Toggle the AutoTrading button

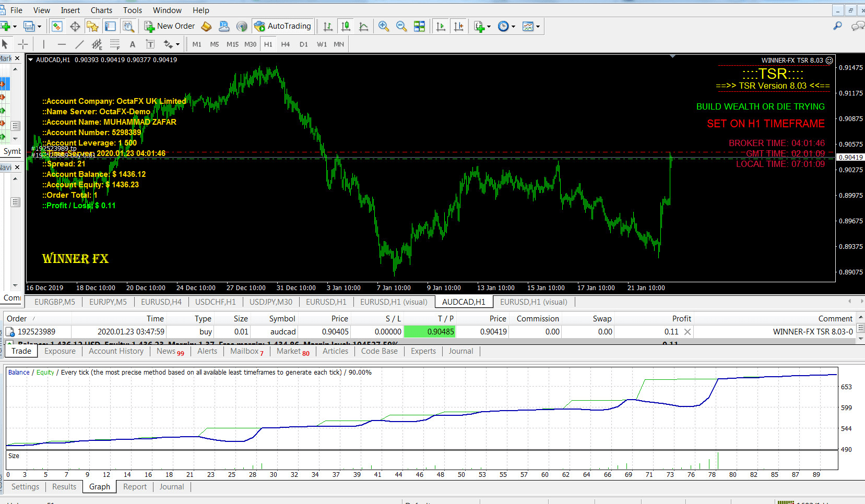[283, 26]
